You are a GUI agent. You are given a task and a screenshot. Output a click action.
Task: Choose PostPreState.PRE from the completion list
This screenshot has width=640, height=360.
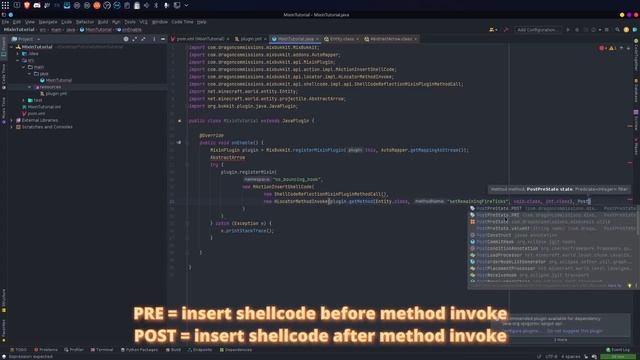[x=553, y=215]
